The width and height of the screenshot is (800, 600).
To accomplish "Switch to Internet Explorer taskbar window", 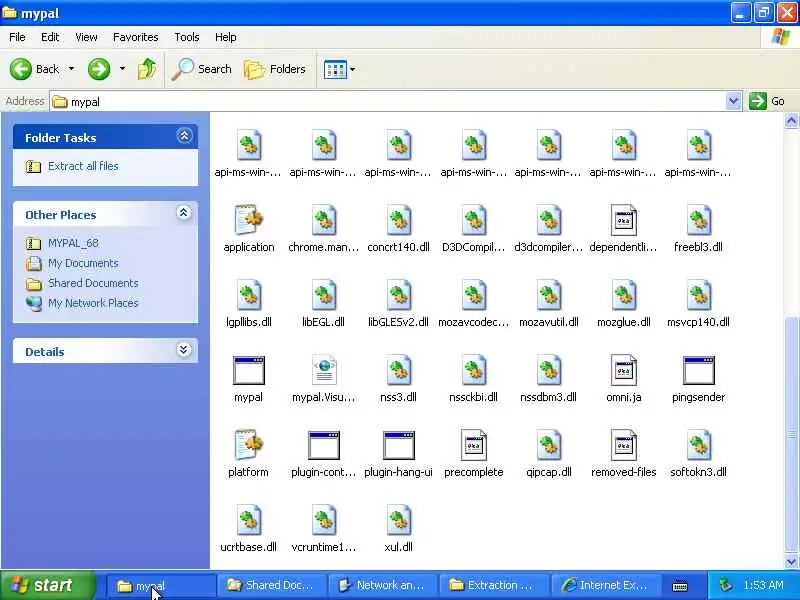I will [x=605, y=586].
